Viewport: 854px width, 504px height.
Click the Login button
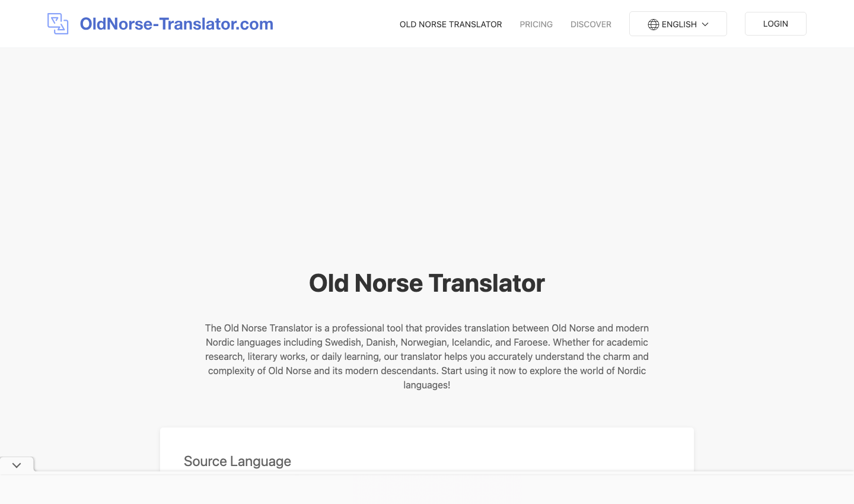coord(776,24)
